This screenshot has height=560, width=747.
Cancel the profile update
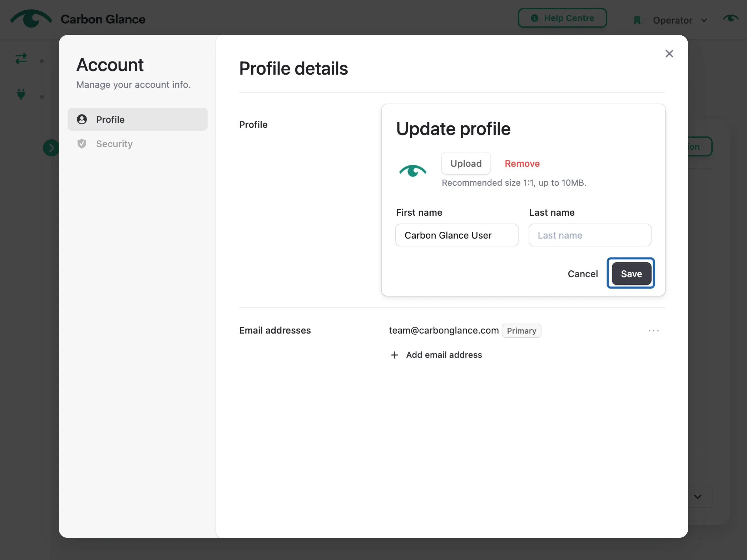583,274
